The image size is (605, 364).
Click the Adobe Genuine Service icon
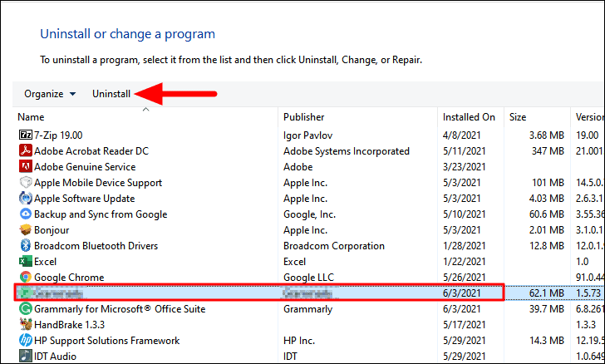tap(26, 166)
